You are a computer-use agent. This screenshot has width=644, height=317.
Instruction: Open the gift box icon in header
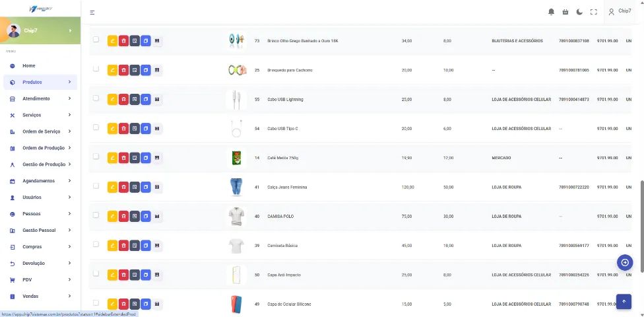565,12
